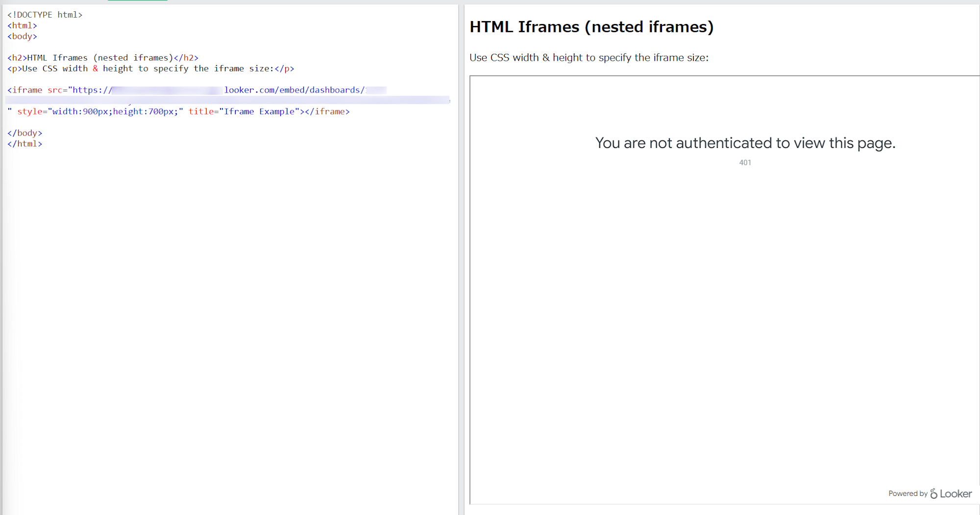The image size is (980, 515).
Task: Click the 401 error code text
Action: (745, 163)
